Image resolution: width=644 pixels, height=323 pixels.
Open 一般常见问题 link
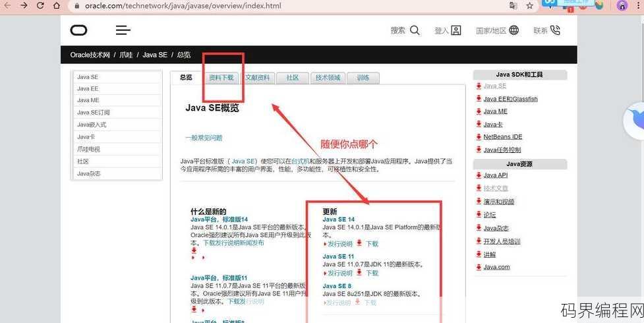[x=204, y=138]
